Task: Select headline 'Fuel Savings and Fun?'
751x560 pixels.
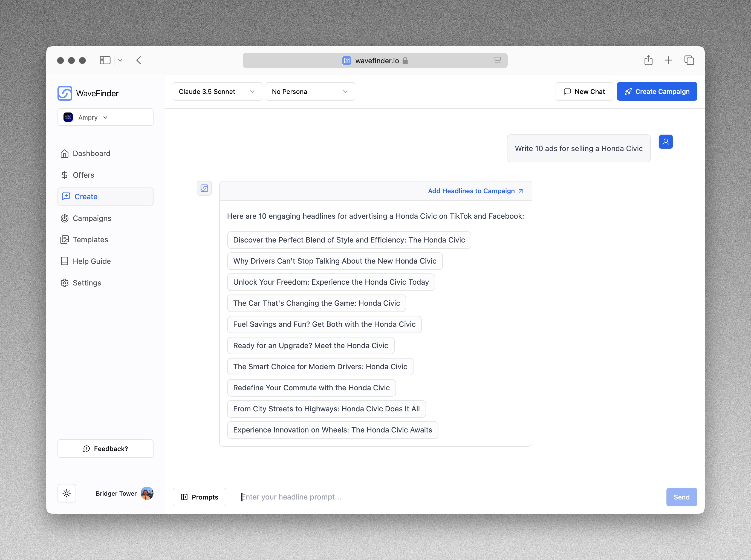Action: (324, 324)
